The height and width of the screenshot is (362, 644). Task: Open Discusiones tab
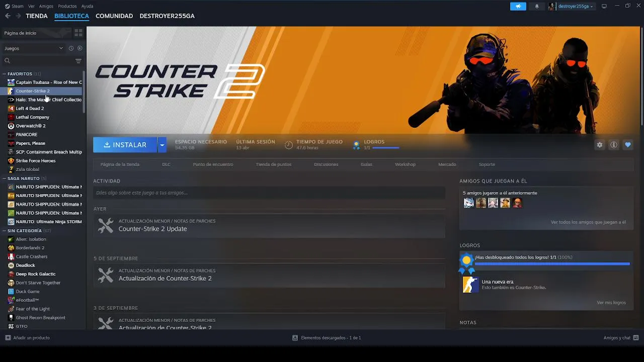click(x=326, y=164)
